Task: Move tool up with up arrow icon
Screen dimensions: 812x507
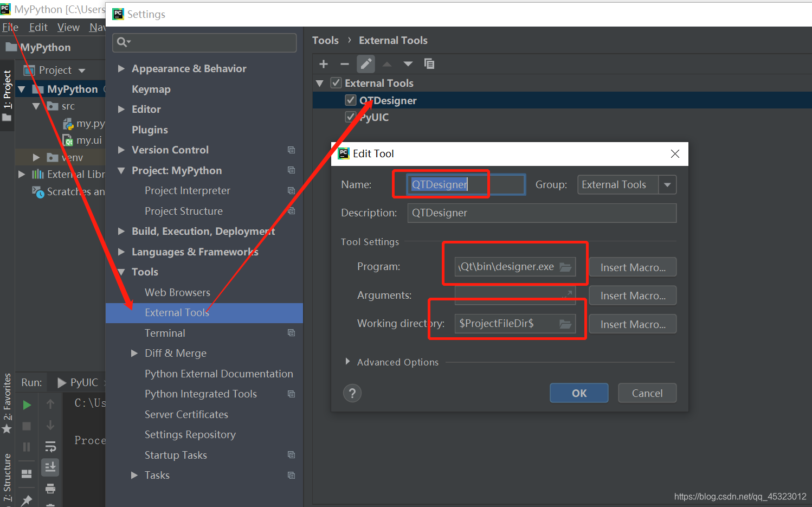Action: (x=387, y=64)
